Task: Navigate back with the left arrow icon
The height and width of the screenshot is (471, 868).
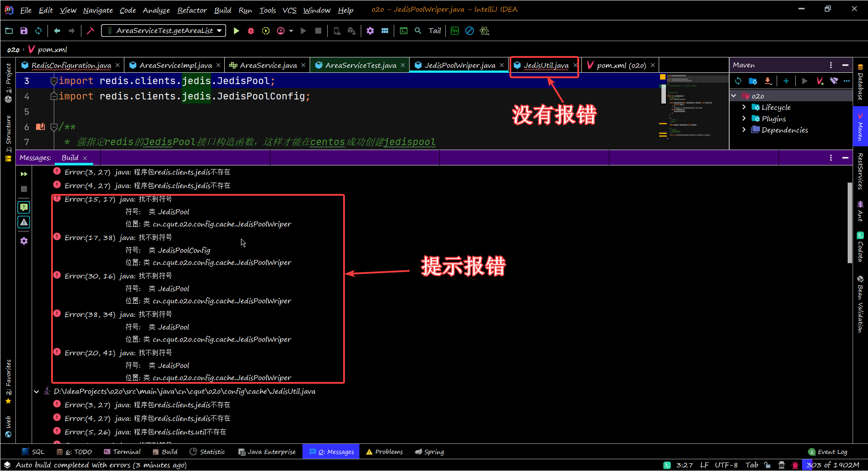Action: (x=57, y=31)
